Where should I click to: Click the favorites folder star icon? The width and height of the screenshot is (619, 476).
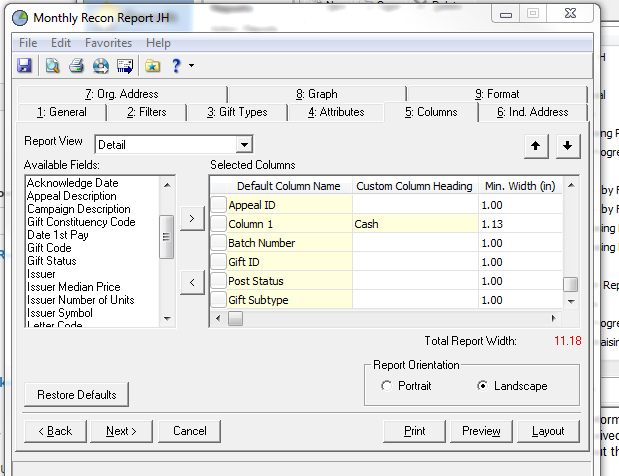152,66
